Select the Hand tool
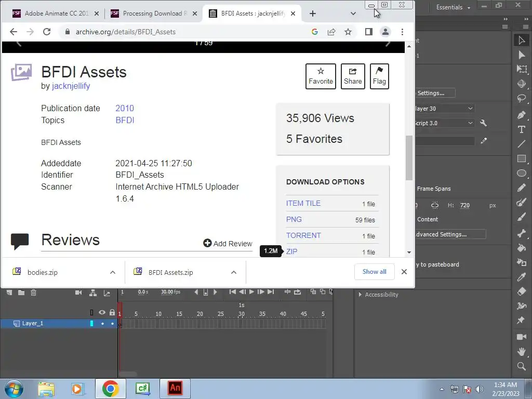This screenshot has width=532, height=399. tap(522, 352)
